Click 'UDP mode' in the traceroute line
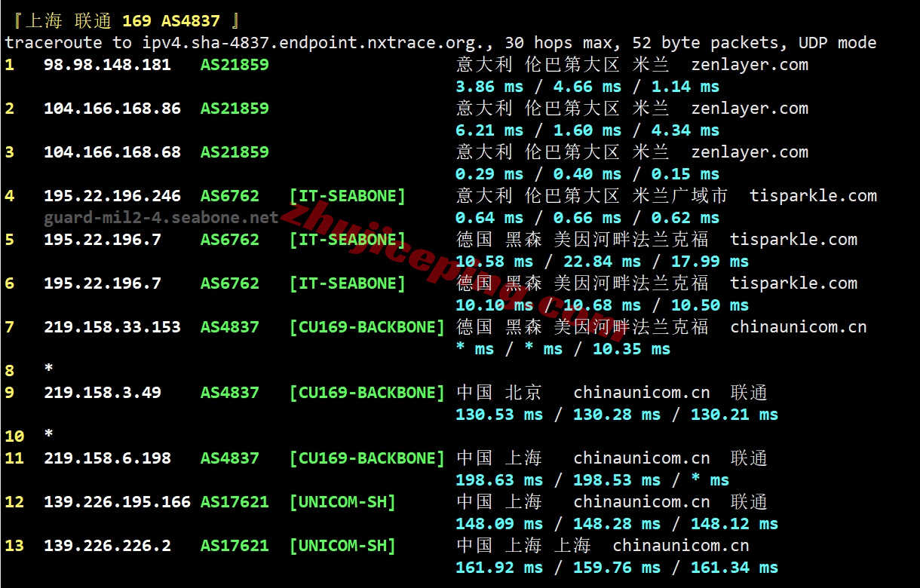The width and height of the screenshot is (920, 588). 838,43
